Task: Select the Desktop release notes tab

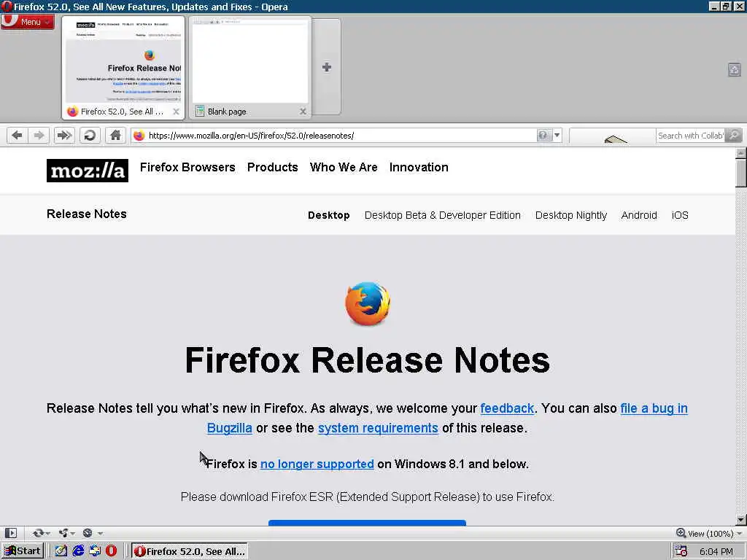Action: [x=329, y=215]
